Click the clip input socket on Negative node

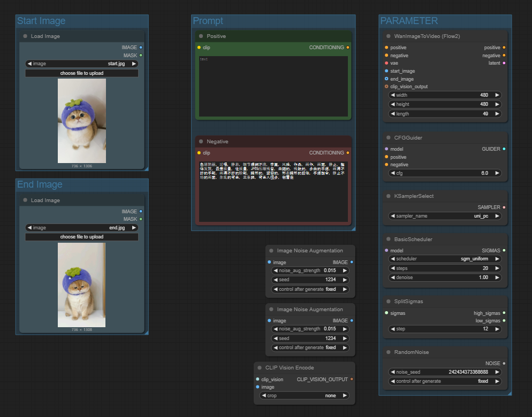tap(199, 153)
